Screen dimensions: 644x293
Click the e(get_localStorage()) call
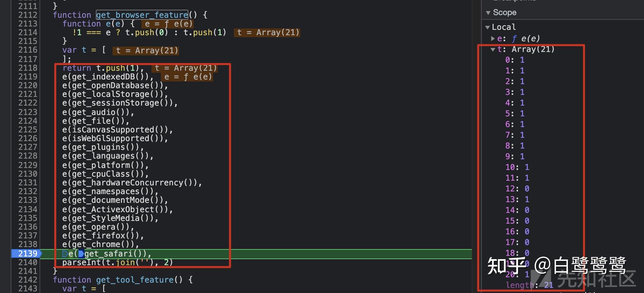tap(113, 94)
